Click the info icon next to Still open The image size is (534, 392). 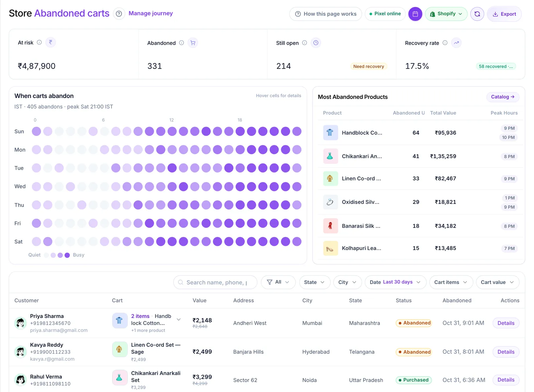tap(304, 43)
